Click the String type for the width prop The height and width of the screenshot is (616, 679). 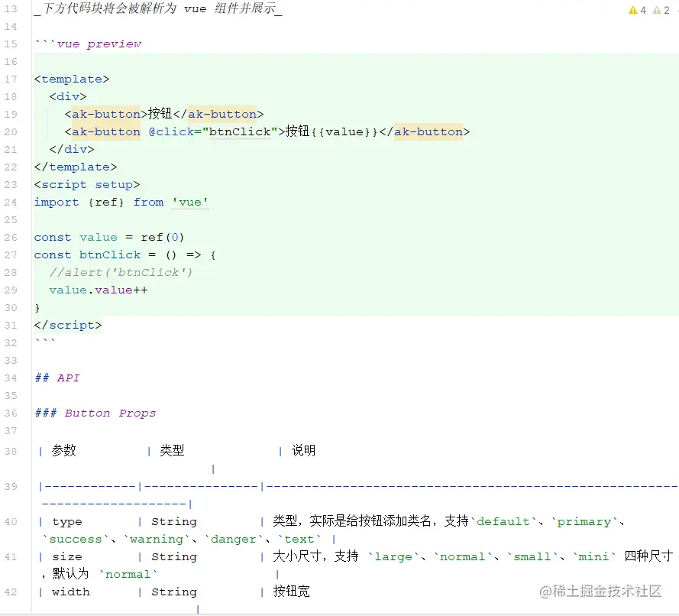point(174,592)
